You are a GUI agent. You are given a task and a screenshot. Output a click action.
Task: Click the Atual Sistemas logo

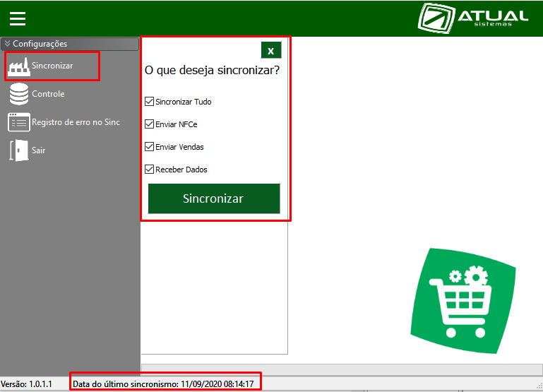(x=473, y=18)
